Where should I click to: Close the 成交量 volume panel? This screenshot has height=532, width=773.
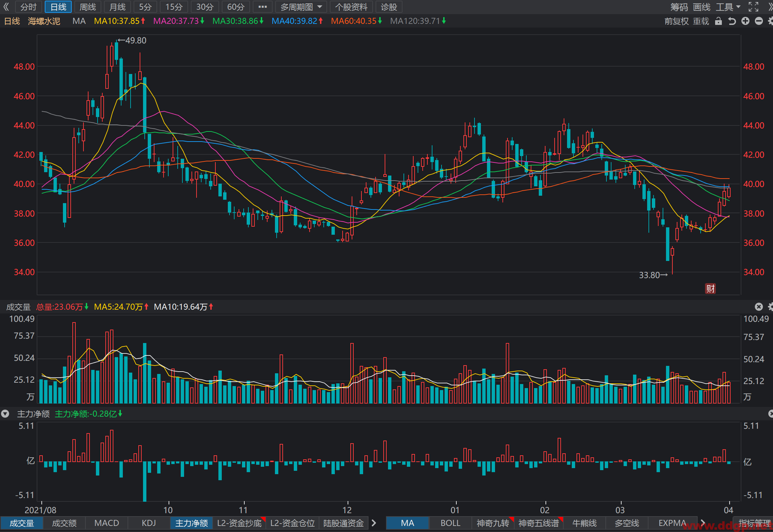[x=759, y=307]
